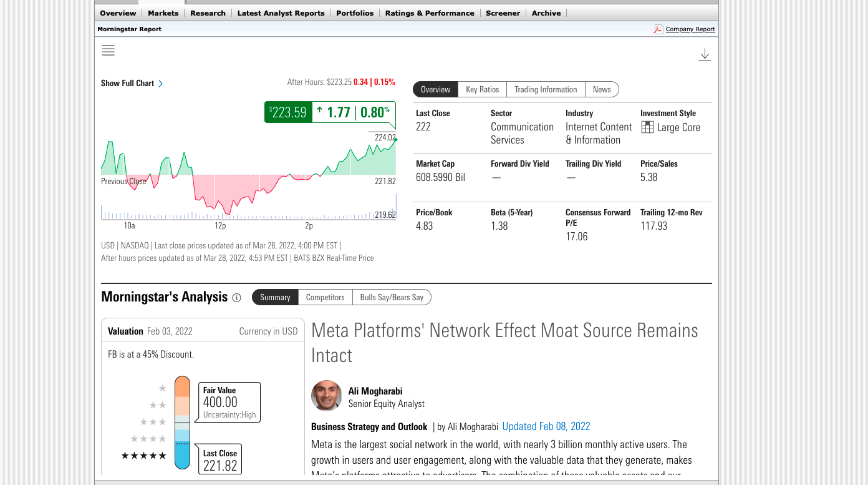This screenshot has height=485, width=868.
Task: Open the Overview navigation item
Action: pos(118,13)
